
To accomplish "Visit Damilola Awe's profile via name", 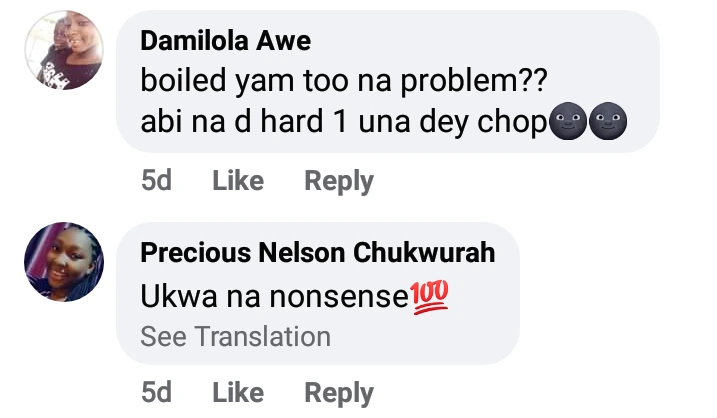I will pos(225,41).
